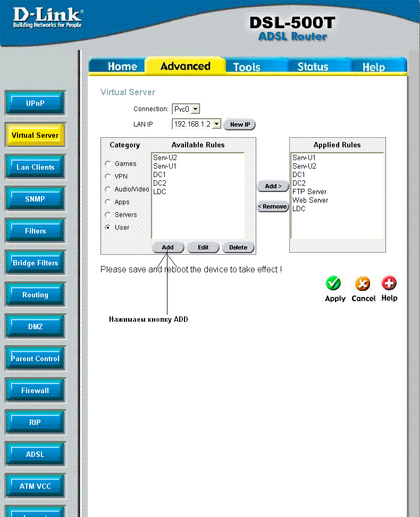Viewport: 420px width, 517px height.
Task: Open the Firewall sidebar section
Action: [x=35, y=390]
